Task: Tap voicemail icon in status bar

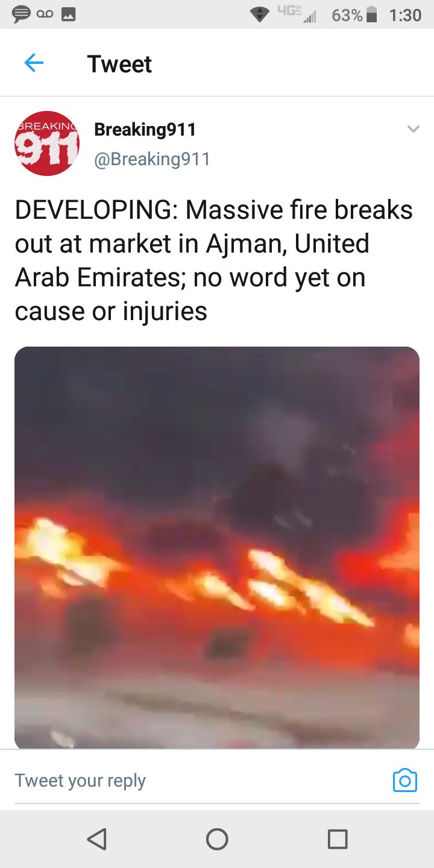Action: coord(45,16)
